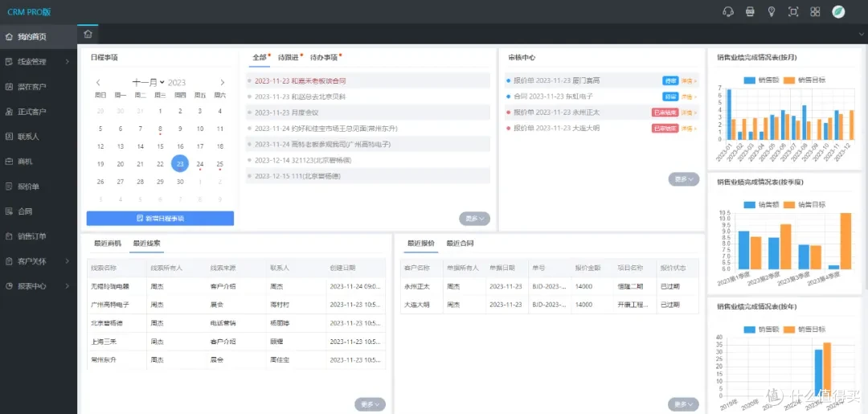Image resolution: width=868 pixels, height=414 pixels.
Task: Go to next month in calendar
Action: point(223,83)
